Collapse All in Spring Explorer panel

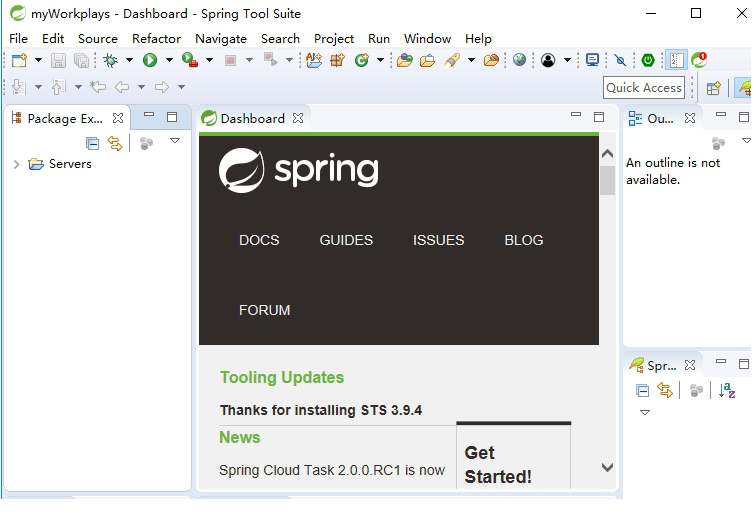642,390
